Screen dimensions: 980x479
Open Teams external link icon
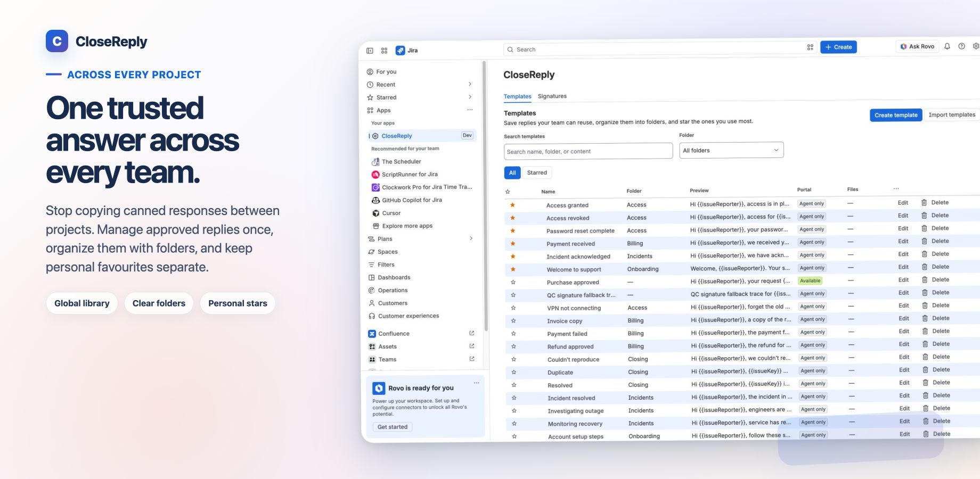click(472, 359)
